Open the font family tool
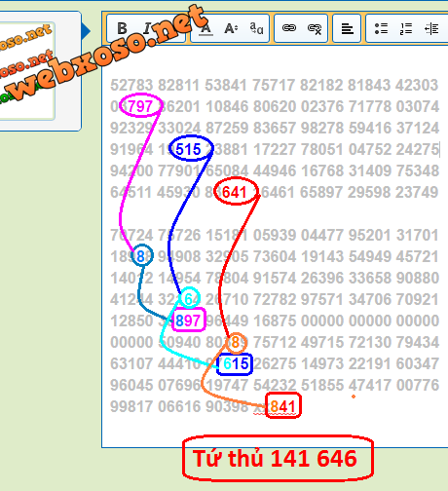 (256, 28)
